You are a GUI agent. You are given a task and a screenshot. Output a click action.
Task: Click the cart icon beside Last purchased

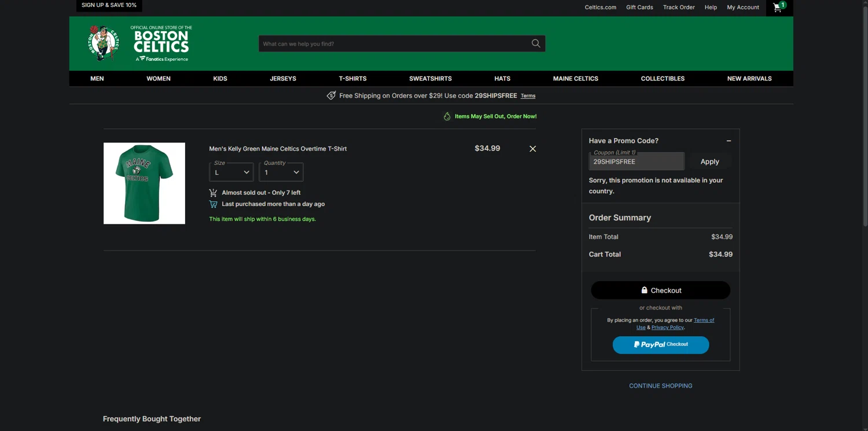[x=213, y=204]
